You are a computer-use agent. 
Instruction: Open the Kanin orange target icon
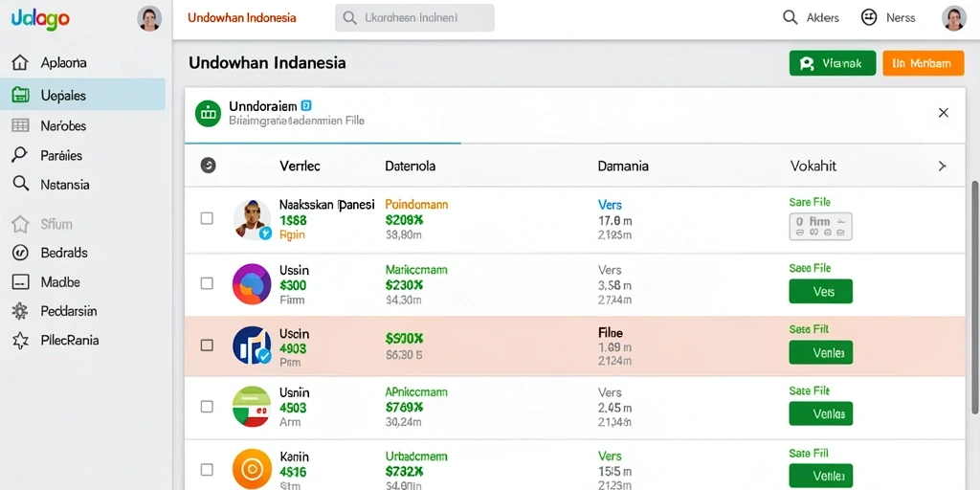pyautogui.click(x=252, y=469)
